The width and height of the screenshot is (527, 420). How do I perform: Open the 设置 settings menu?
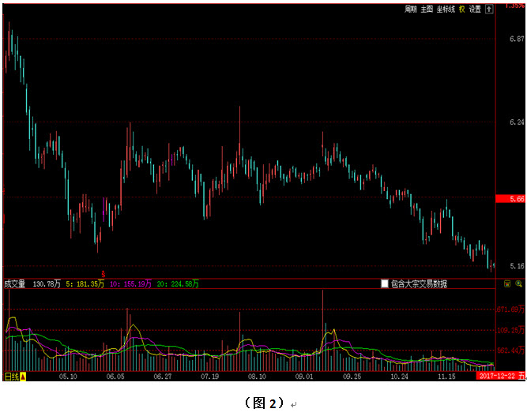click(475, 9)
